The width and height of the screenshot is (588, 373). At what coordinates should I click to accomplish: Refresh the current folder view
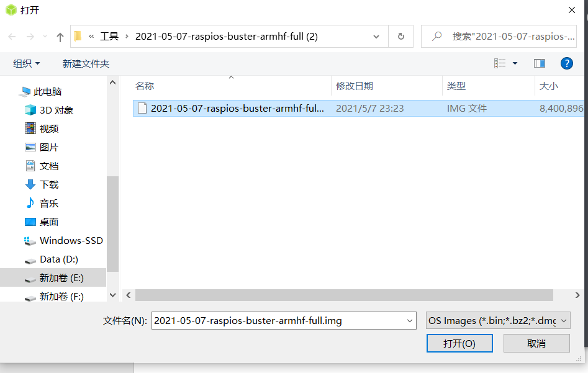(x=401, y=37)
